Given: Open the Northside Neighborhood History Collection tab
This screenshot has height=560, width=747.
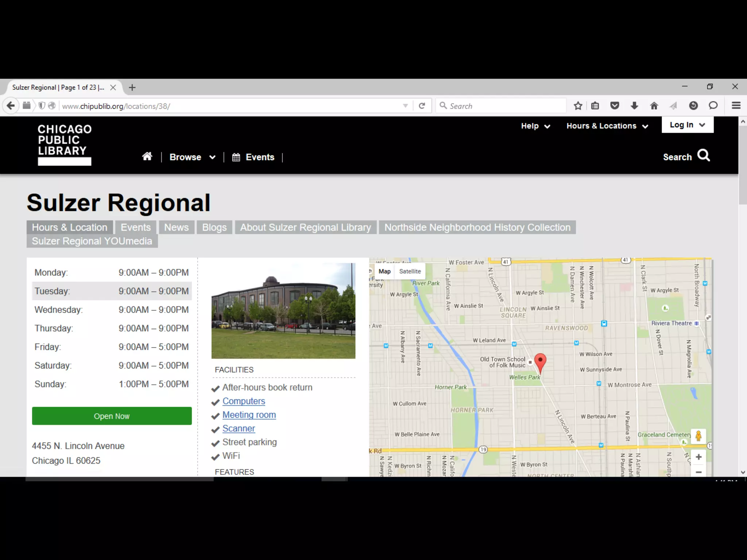Looking at the screenshot, I should click(477, 227).
